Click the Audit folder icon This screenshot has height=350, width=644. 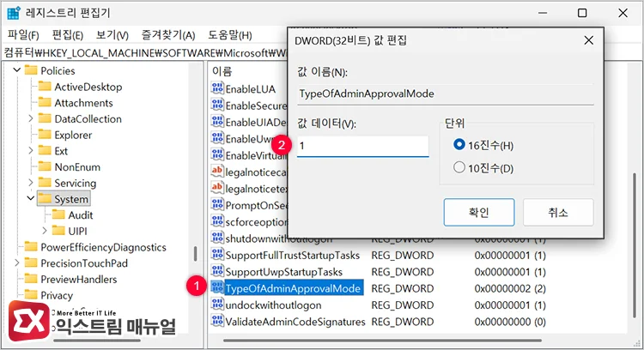click(x=58, y=214)
